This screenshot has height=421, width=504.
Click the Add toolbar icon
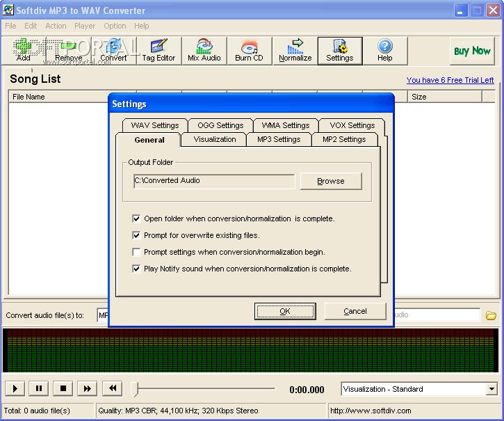pyautogui.click(x=24, y=51)
